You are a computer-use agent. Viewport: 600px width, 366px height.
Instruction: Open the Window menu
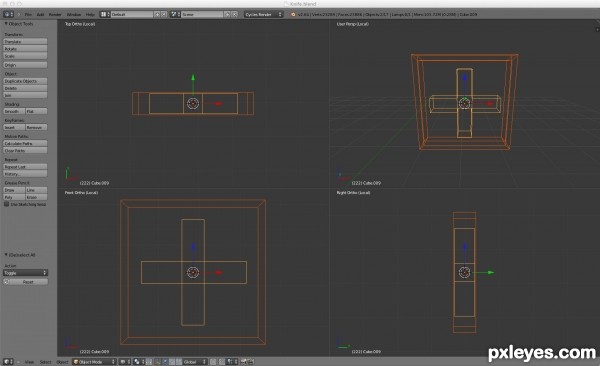point(73,14)
